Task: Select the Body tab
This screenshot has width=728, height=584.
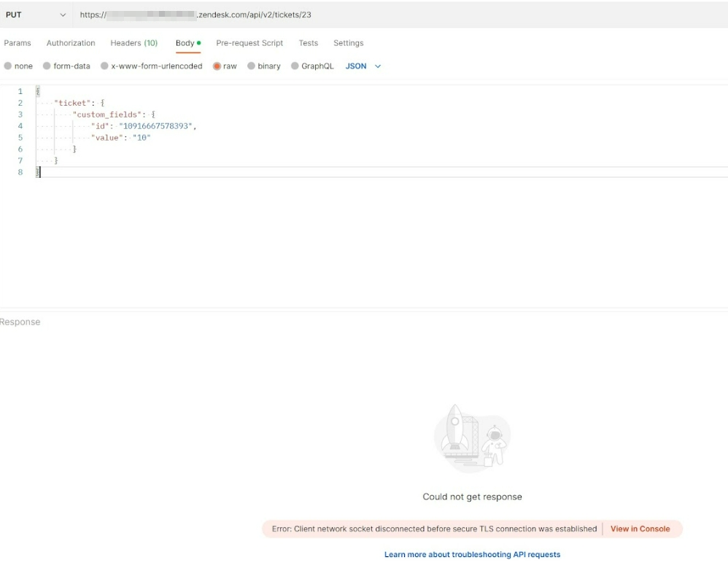Action: 185,43
